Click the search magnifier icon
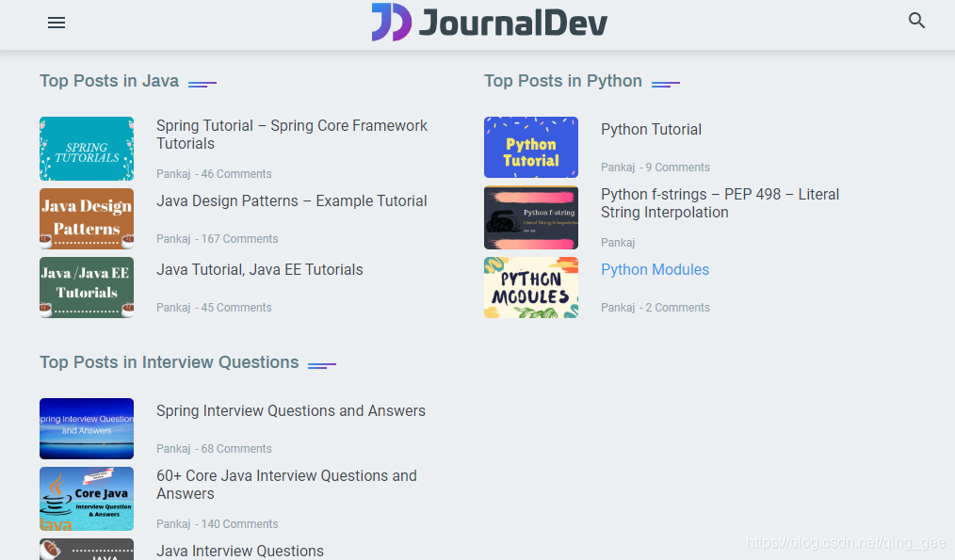The width and height of the screenshot is (955, 560). pos(916,21)
